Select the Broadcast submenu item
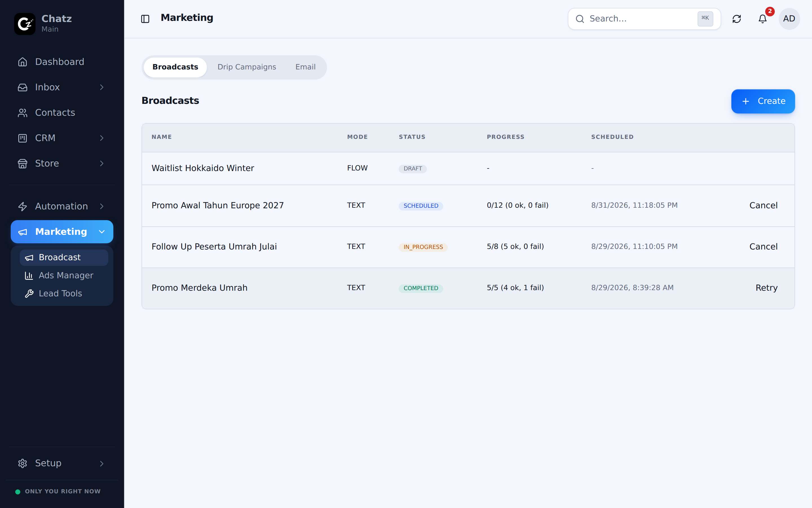The image size is (812, 508). [x=64, y=257]
